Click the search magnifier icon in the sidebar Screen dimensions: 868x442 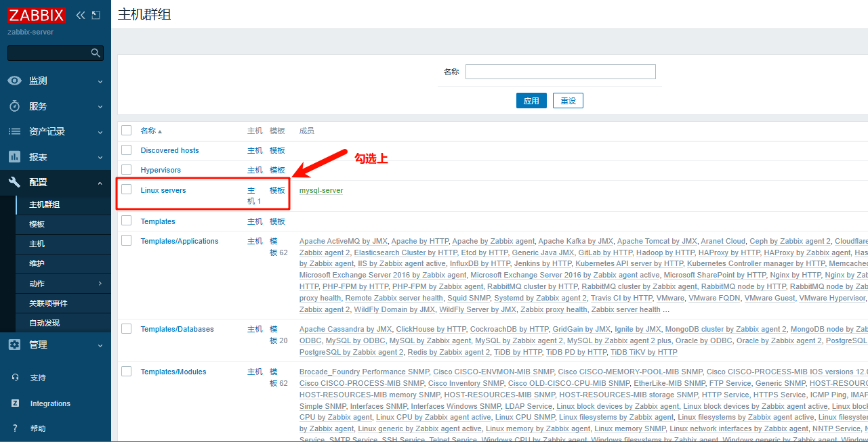[x=96, y=53]
